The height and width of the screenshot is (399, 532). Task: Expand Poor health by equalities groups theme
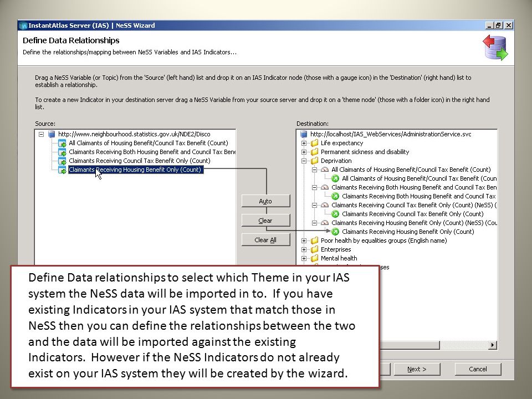[x=304, y=241]
